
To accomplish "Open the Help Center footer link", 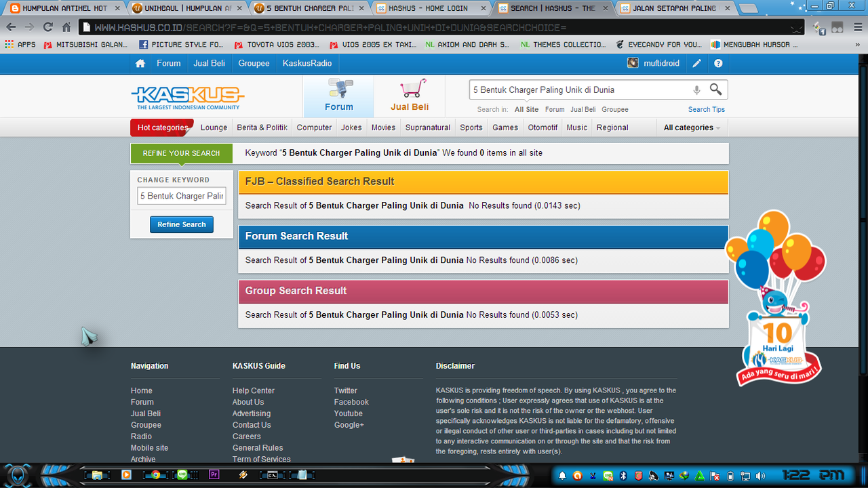I will [254, 390].
